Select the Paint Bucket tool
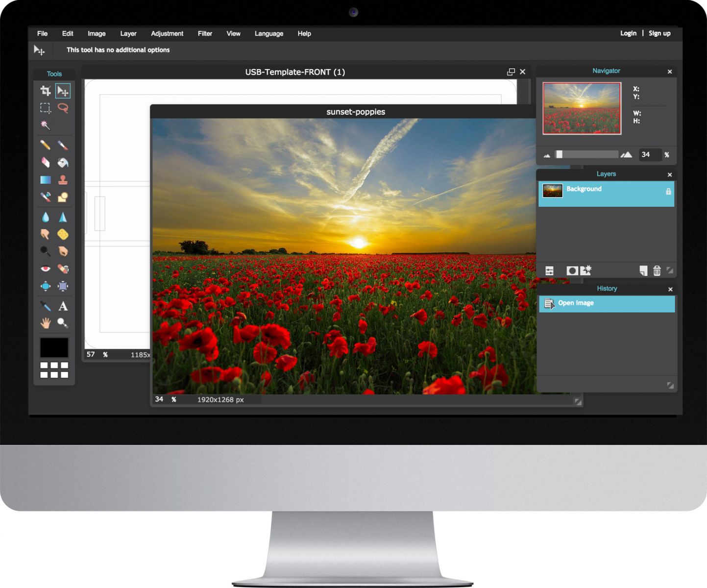The width and height of the screenshot is (707, 588). click(x=63, y=162)
